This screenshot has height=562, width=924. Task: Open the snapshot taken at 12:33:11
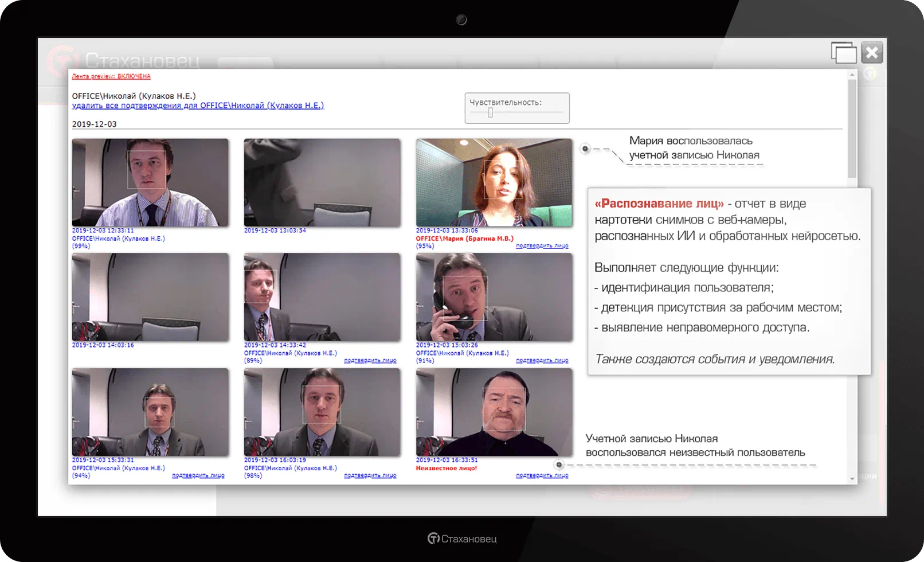(150, 182)
